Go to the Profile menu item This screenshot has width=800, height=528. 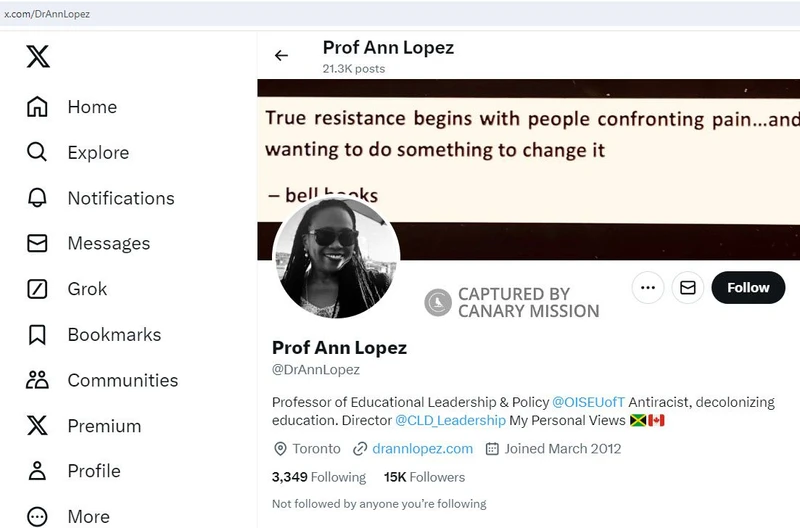[x=73, y=471]
